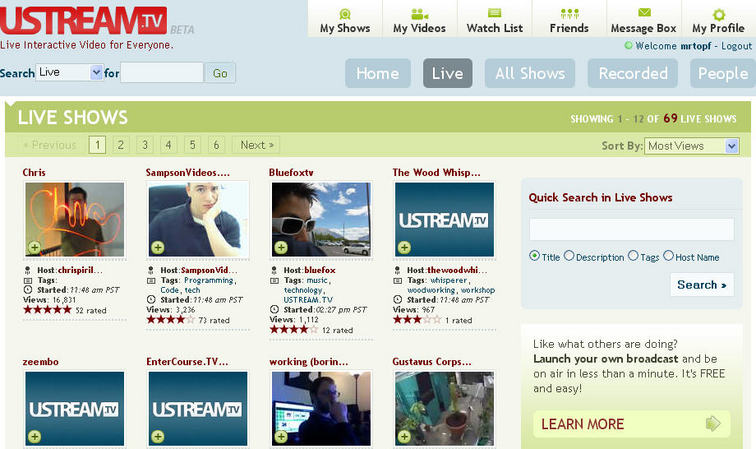Open the Search type dropdown showing Live
The width and height of the screenshot is (756, 449).
click(x=69, y=72)
